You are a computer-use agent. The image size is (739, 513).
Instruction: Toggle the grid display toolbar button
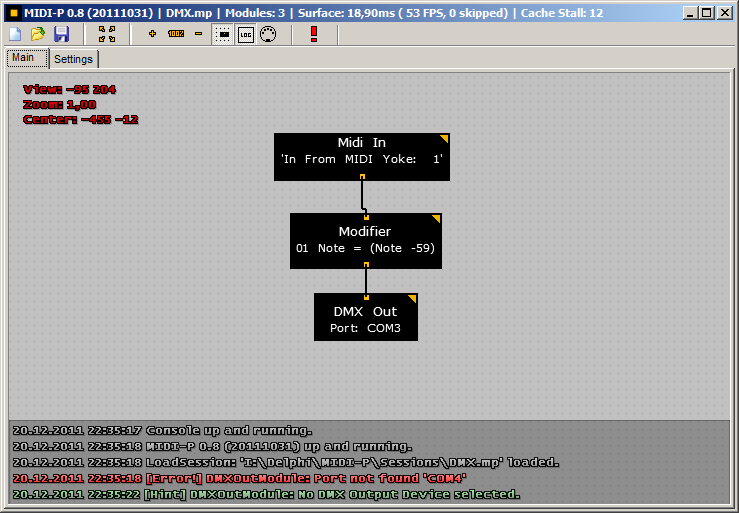pyautogui.click(x=223, y=34)
